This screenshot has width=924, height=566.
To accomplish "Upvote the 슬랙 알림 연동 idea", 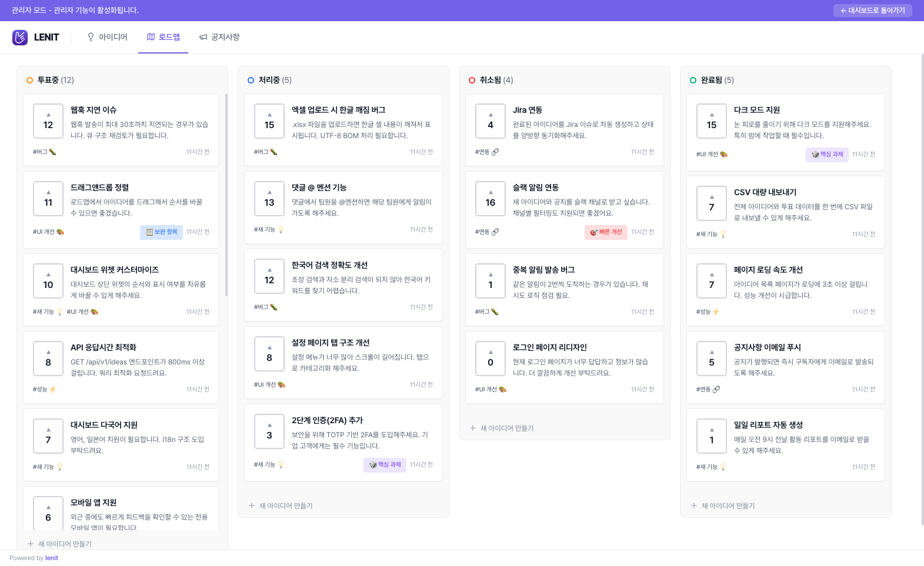I will tap(491, 199).
